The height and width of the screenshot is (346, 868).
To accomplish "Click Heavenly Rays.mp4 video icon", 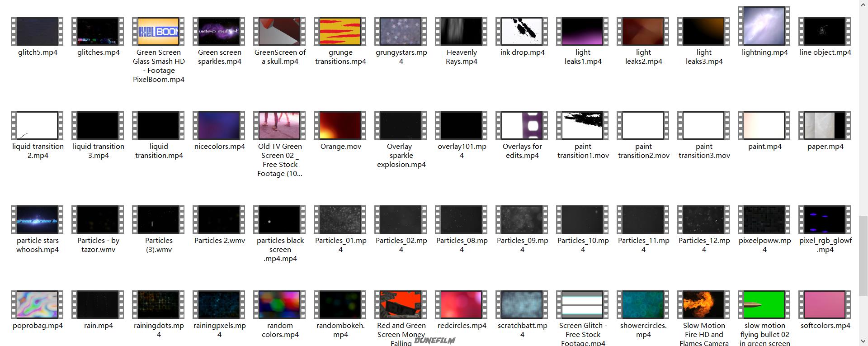I will coord(462,32).
